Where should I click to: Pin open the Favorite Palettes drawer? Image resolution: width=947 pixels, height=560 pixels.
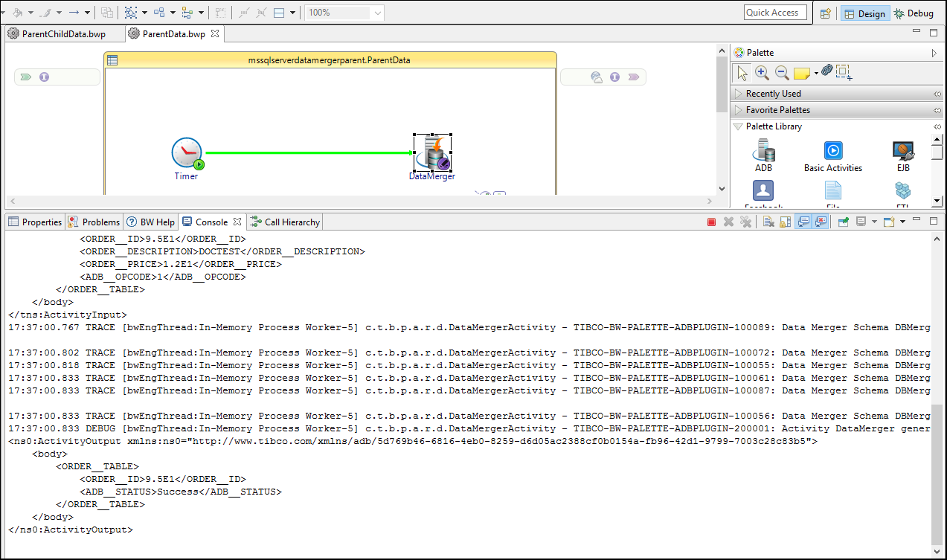tap(937, 110)
